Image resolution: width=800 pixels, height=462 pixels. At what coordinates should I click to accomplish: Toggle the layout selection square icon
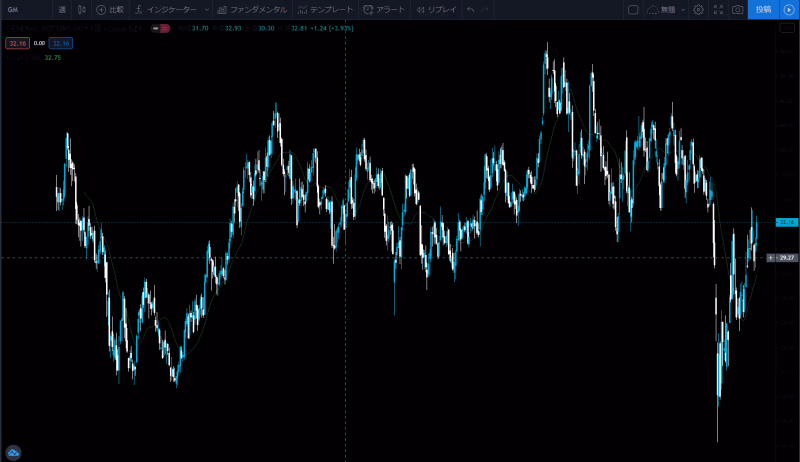[x=632, y=9]
